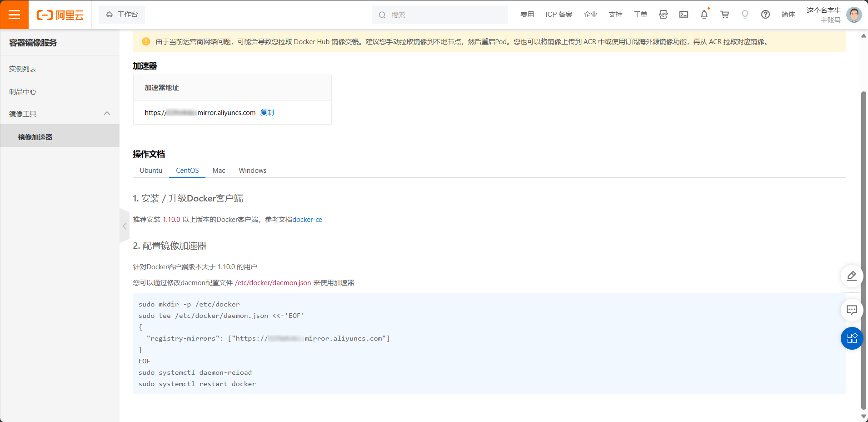The image size is (868, 422).
Task: Open the docker-ce documentation link
Action: click(307, 220)
